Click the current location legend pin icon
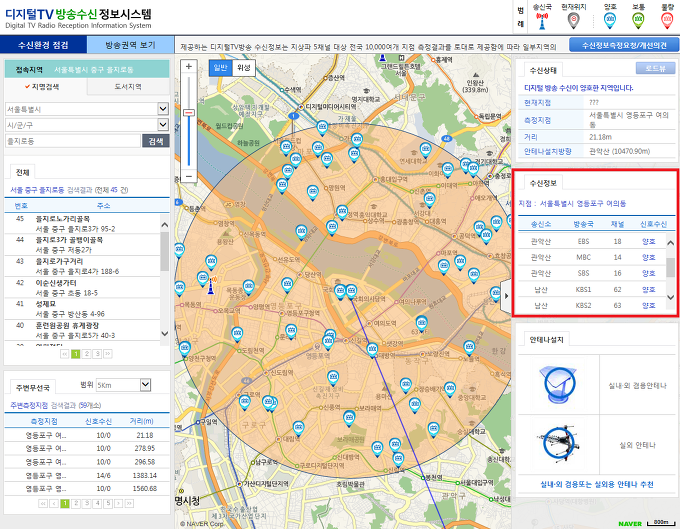 click(573, 20)
